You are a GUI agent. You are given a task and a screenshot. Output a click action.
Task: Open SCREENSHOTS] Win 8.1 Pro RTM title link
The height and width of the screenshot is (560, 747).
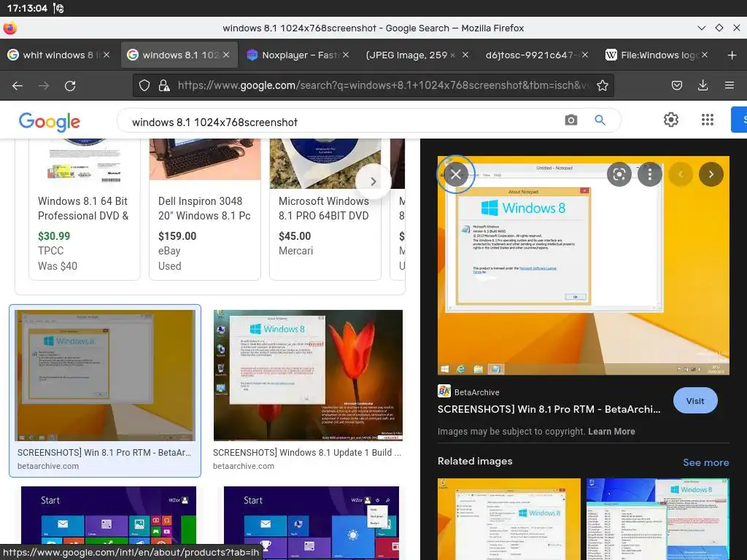pyautogui.click(x=549, y=409)
